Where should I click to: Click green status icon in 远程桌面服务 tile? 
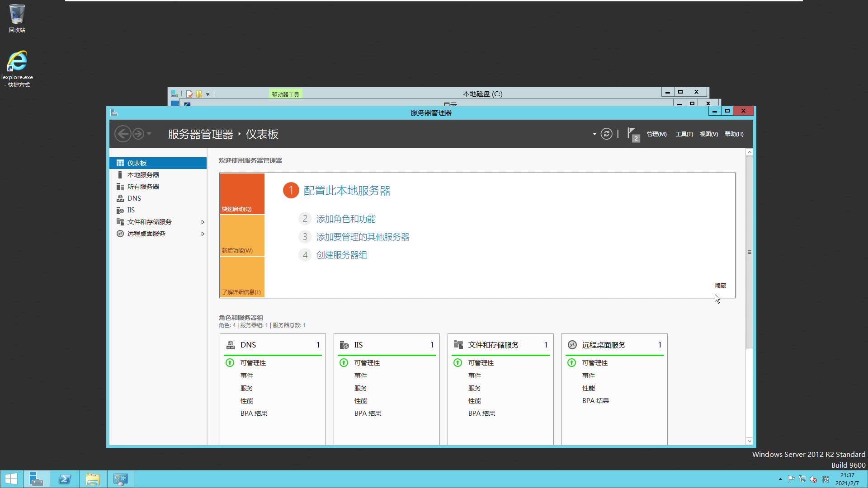coord(572,363)
